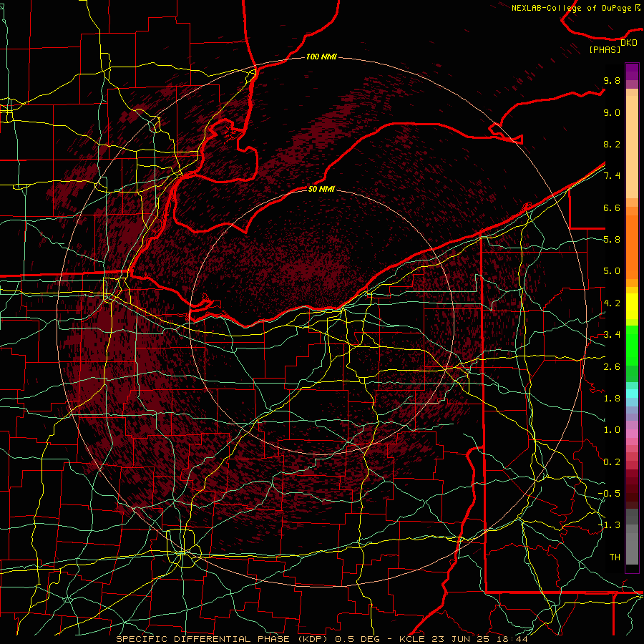Image resolution: width=644 pixels, height=644 pixels.
Task: Select the light peach segment of the color bar
Action: (x=632, y=147)
